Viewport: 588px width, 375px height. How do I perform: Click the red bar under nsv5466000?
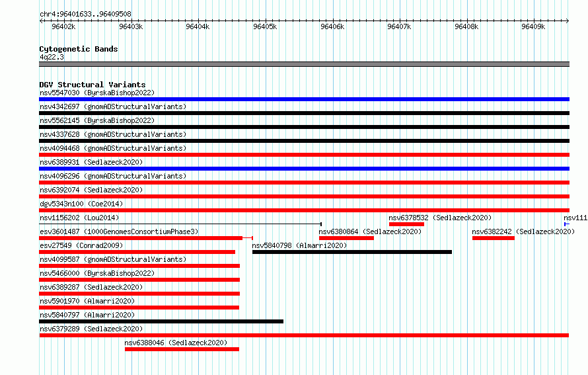point(139,280)
